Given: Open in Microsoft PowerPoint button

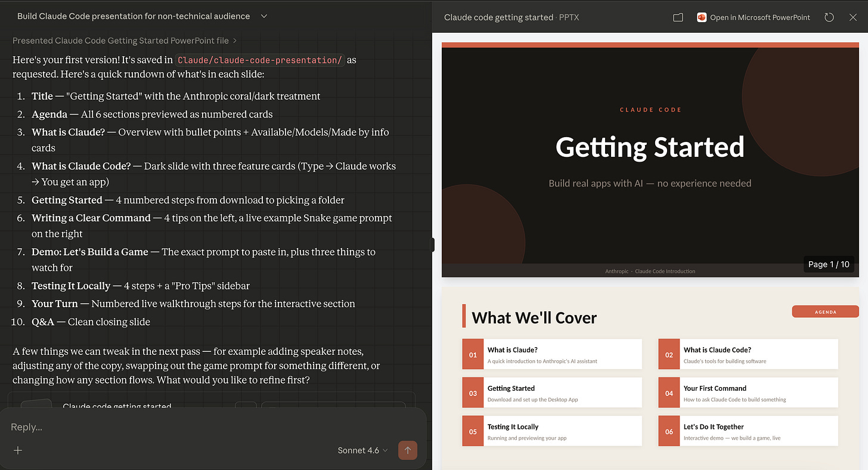Looking at the screenshot, I should (754, 17).
